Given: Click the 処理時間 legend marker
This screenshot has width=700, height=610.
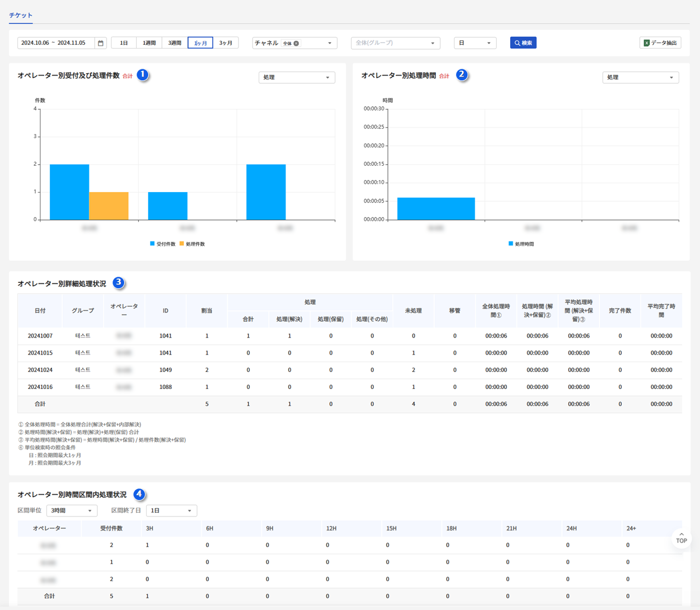Looking at the screenshot, I should tap(511, 244).
